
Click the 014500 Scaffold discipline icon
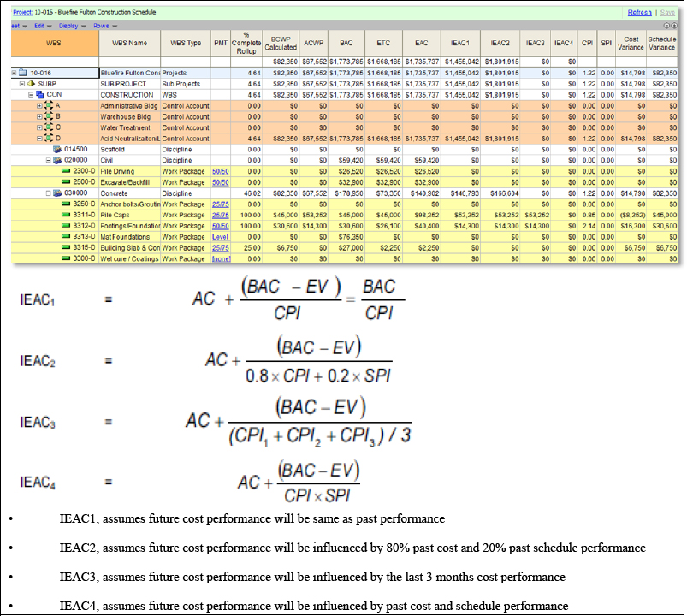(57, 149)
